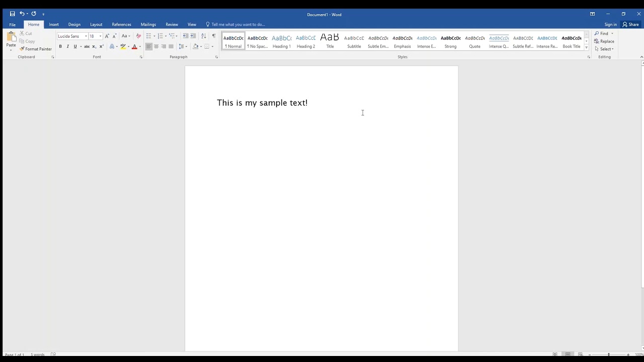Toggle strikethrough formatting
This screenshot has width=644, height=362.
(x=87, y=47)
